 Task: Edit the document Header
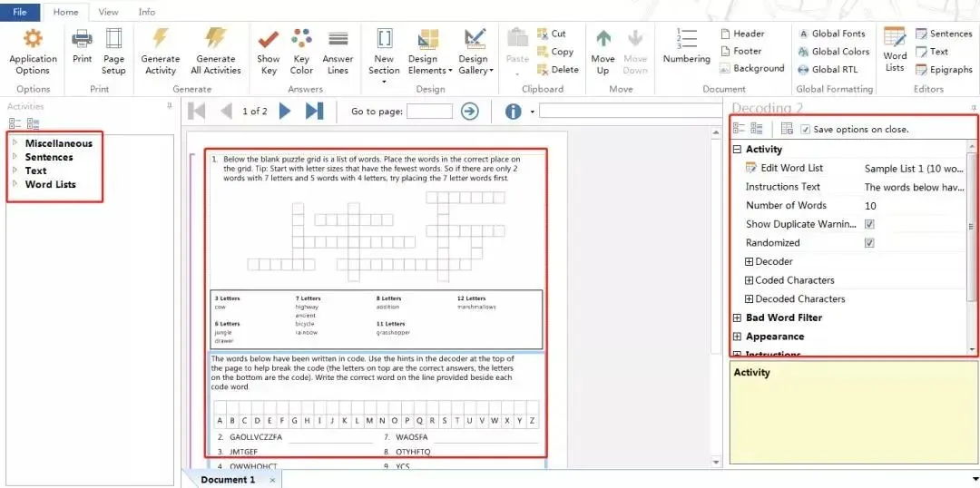click(742, 34)
